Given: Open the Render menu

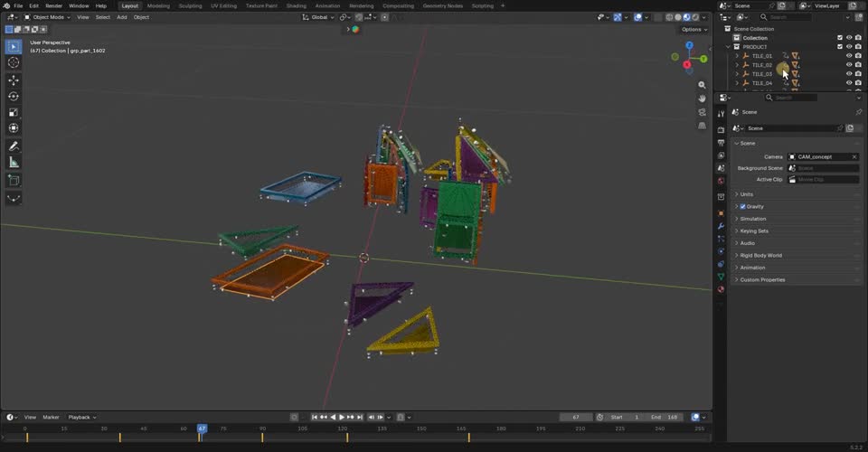Looking at the screenshot, I should coord(53,5).
